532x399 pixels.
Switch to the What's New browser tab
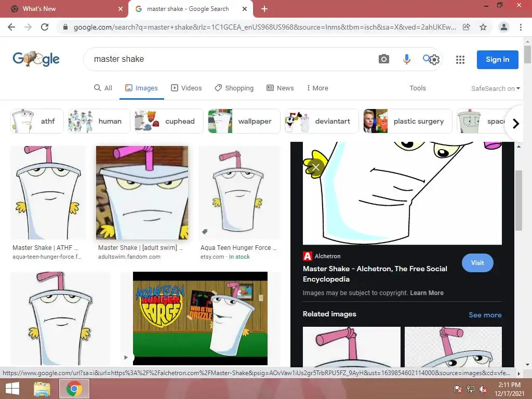pos(64,9)
